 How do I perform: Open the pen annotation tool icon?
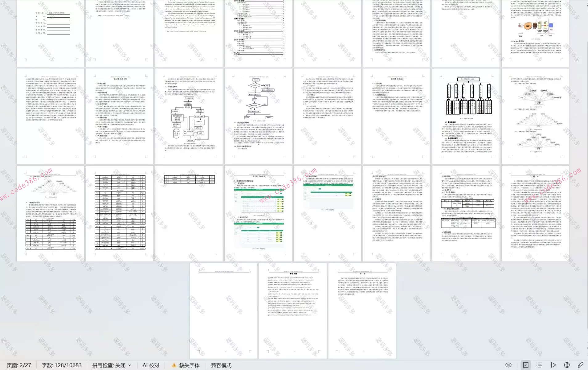point(580,365)
